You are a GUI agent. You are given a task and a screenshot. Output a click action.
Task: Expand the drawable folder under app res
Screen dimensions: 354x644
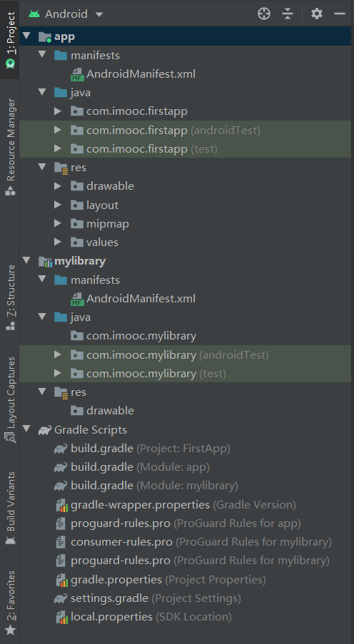pos(58,186)
